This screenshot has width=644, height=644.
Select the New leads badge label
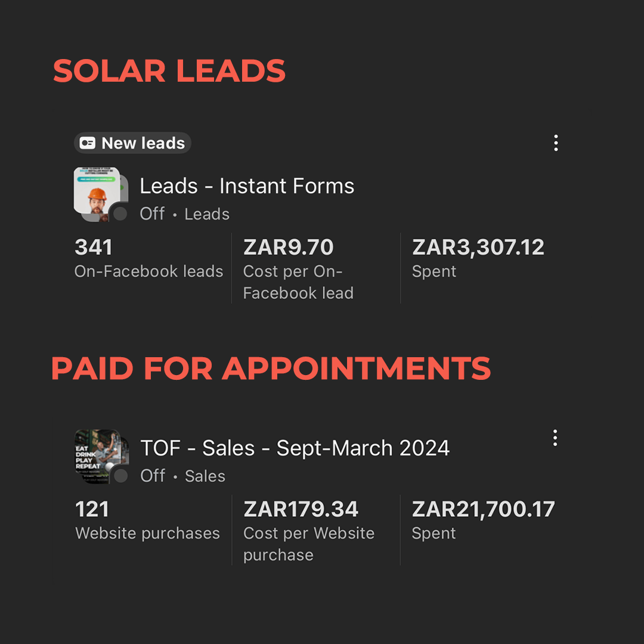(143, 144)
